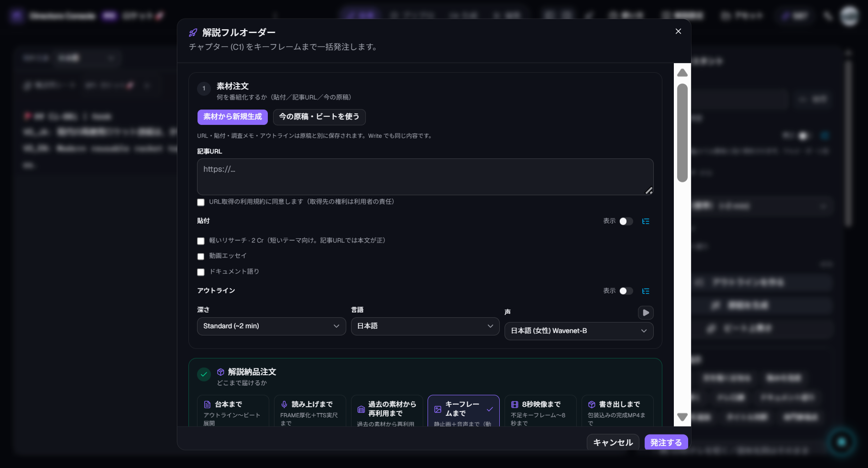Toggle the アウトライン 表示 switch
868x468 pixels.
(626, 291)
